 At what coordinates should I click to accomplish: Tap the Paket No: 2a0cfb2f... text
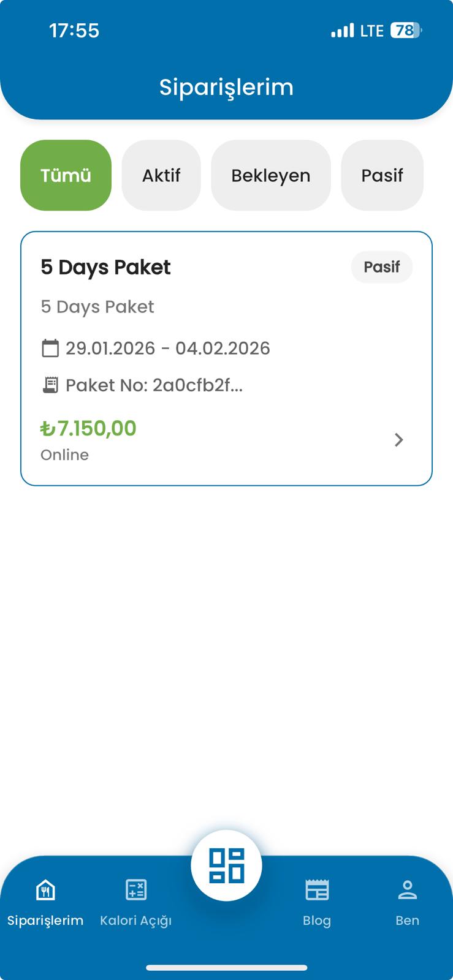154,385
